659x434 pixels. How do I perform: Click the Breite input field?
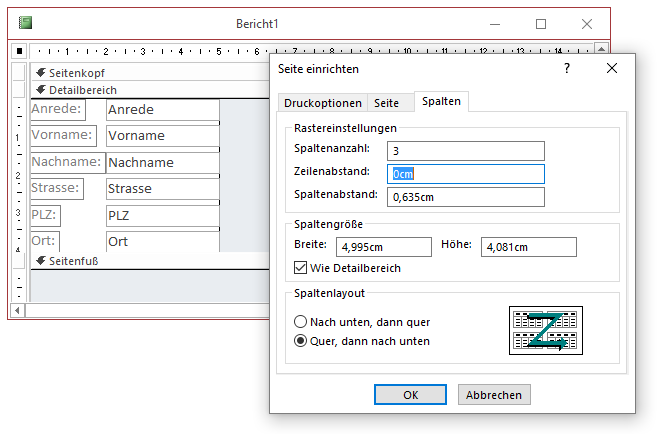point(384,247)
